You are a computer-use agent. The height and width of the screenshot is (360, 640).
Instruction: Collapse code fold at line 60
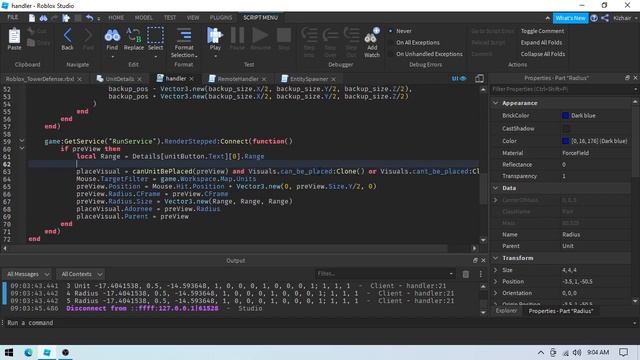coord(22,149)
